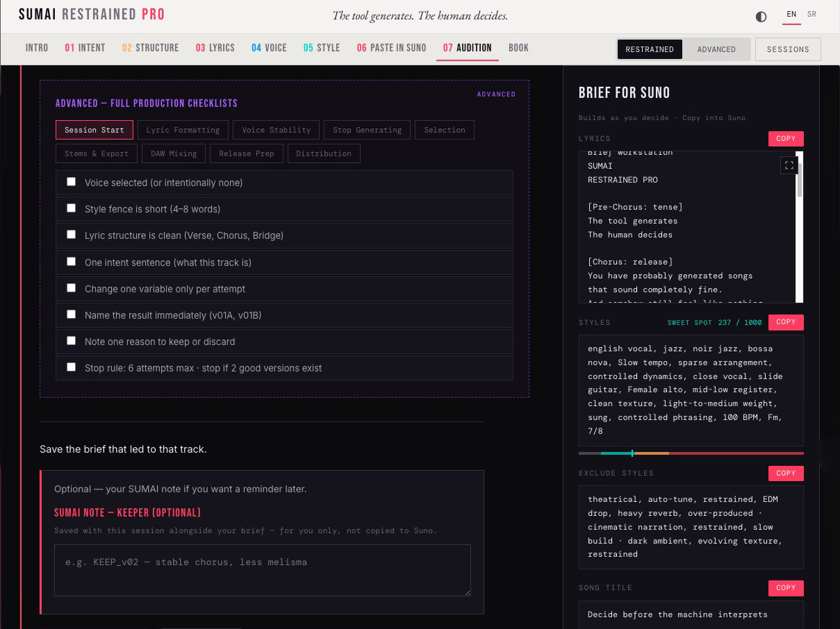Select the Distribution checklist
The width and height of the screenshot is (840, 629).
[x=324, y=153]
